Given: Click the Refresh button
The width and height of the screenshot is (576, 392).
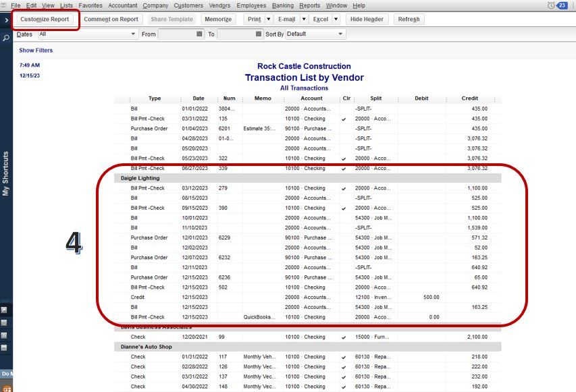Looking at the screenshot, I should [409, 19].
